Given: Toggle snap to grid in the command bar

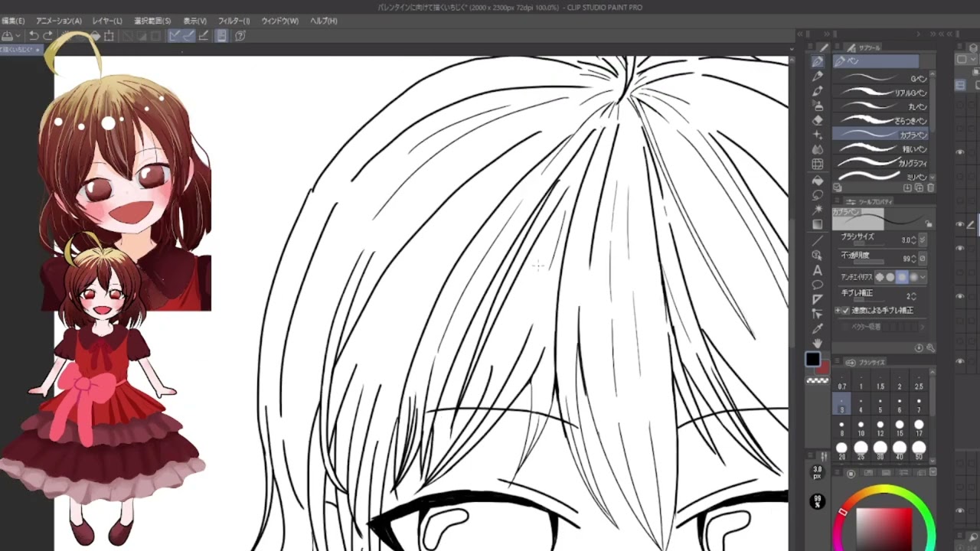Looking at the screenshot, I should point(204,35).
